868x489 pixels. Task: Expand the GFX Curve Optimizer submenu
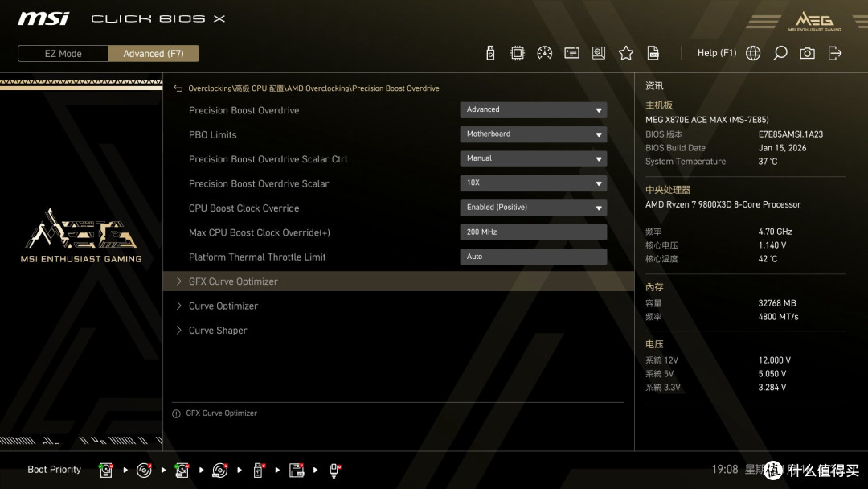[x=399, y=281]
